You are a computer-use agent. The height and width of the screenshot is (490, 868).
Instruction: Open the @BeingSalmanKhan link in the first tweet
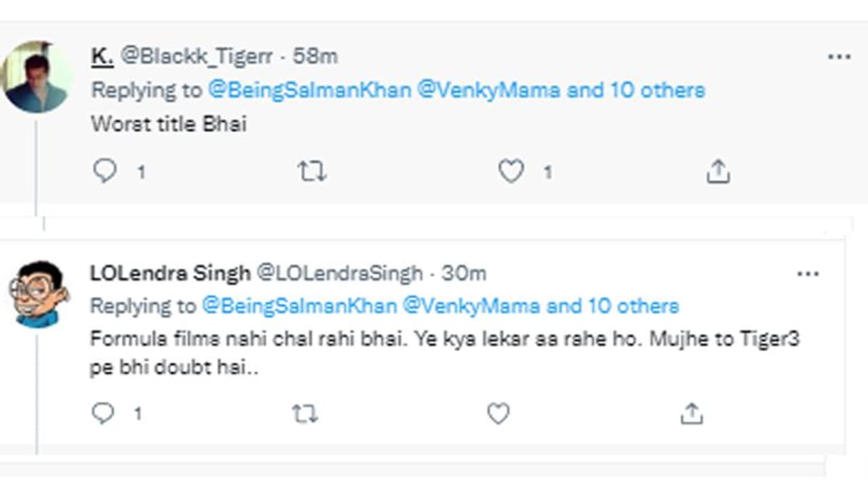coord(309,90)
